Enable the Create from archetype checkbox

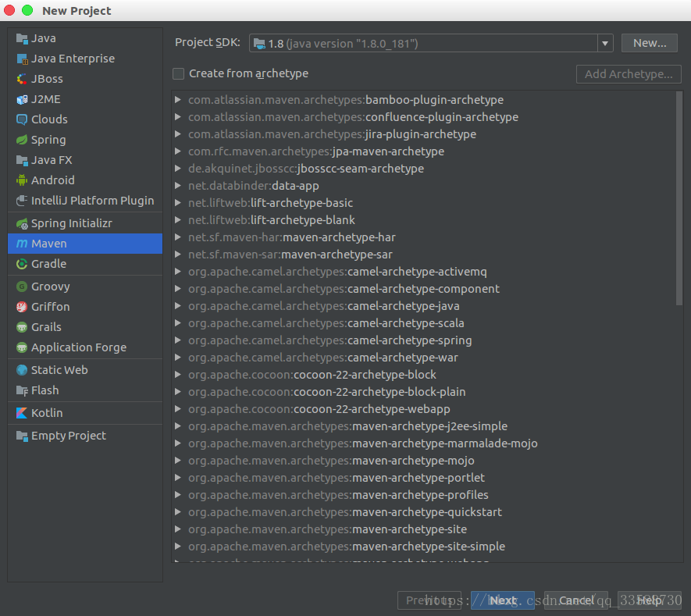[178, 73]
